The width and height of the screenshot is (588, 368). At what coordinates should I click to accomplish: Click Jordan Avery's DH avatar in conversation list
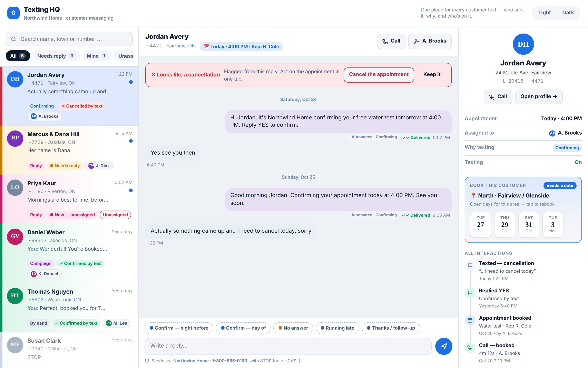tap(15, 79)
